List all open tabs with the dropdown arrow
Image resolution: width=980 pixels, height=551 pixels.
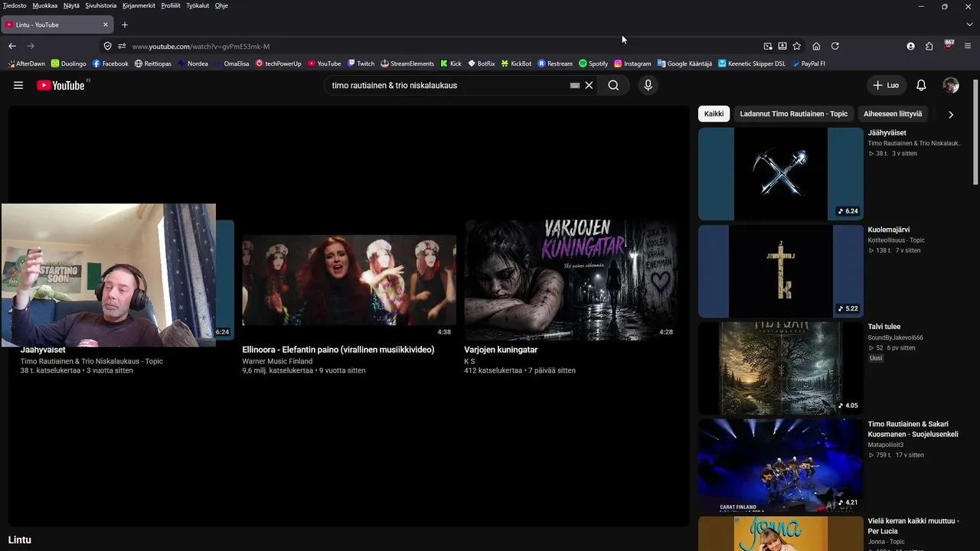pos(969,24)
